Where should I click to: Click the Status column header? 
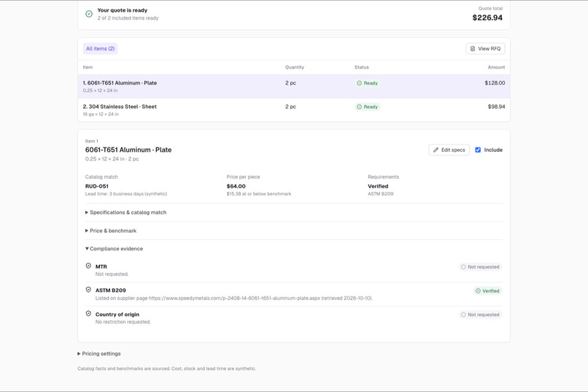(362, 67)
